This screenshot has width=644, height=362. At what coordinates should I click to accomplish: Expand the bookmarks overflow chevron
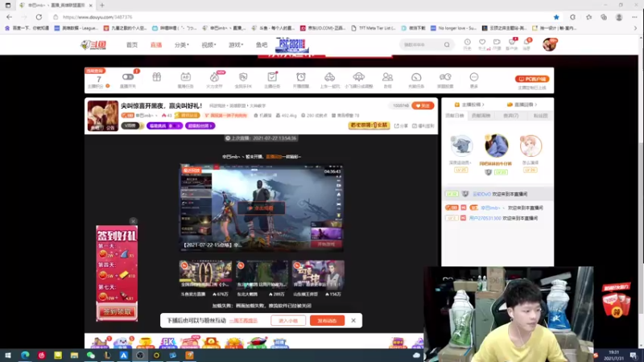point(635,28)
